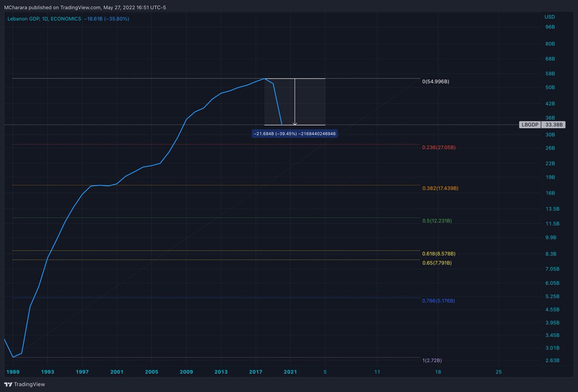This screenshot has width=578, height=392.
Task: Click the 1993 label on time axis
Action: (47, 372)
